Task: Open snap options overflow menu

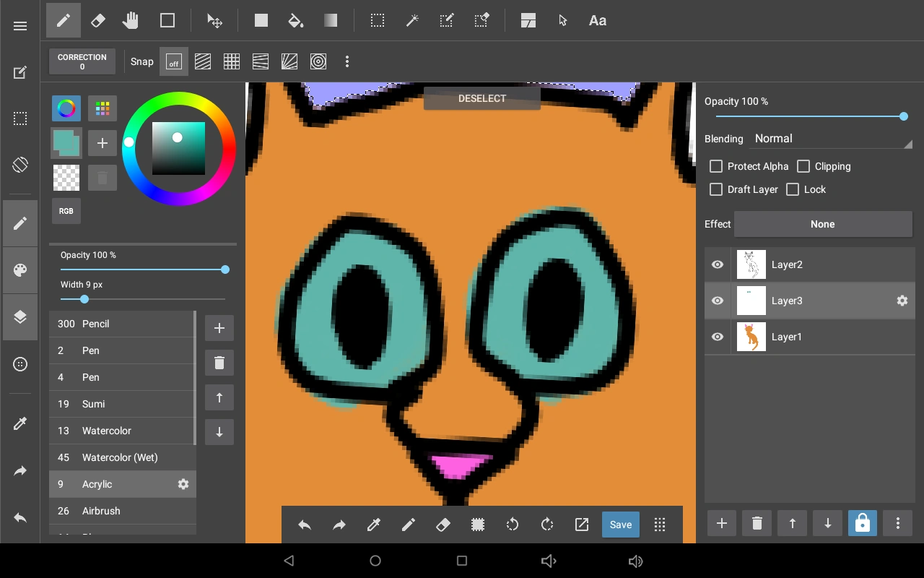Action: [347, 62]
